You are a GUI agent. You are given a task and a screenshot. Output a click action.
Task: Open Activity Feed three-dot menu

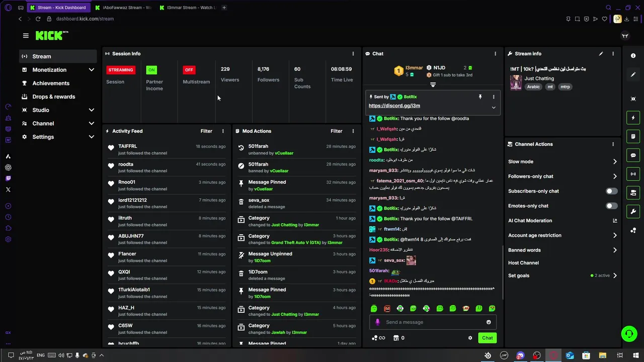tap(223, 131)
